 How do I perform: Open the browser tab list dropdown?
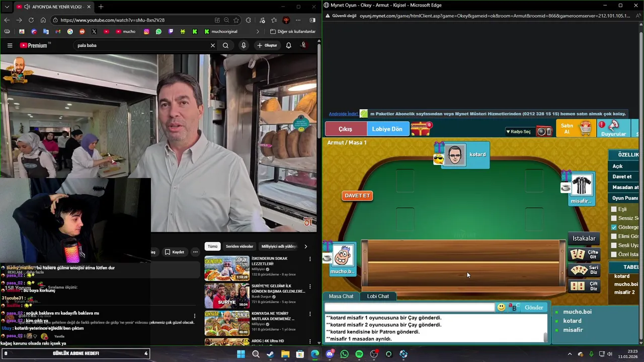click(x=7, y=7)
